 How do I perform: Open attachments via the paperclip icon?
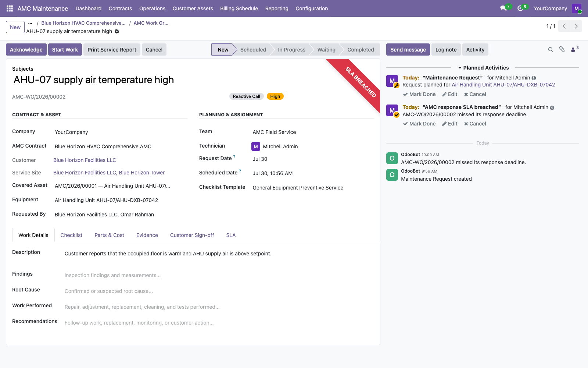pos(562,49)
